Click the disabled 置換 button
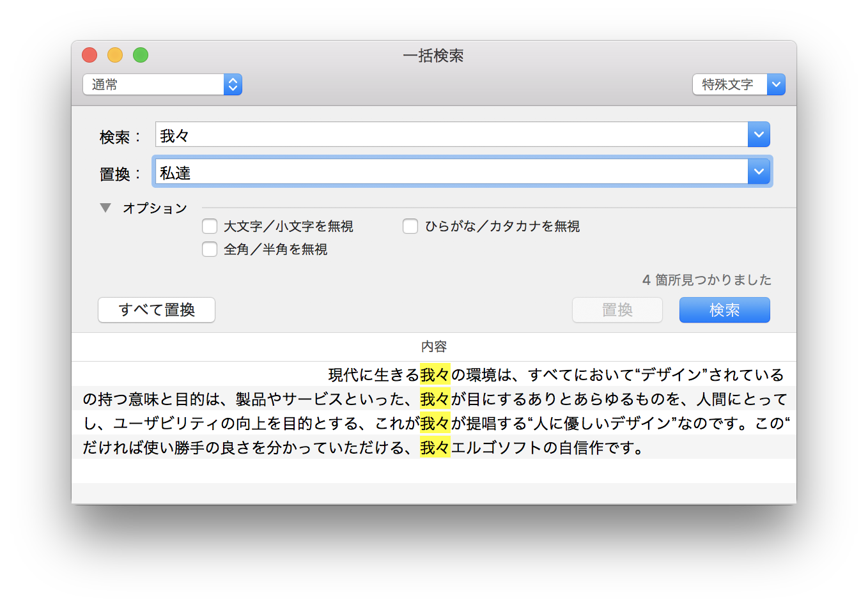 pos(617,310)
